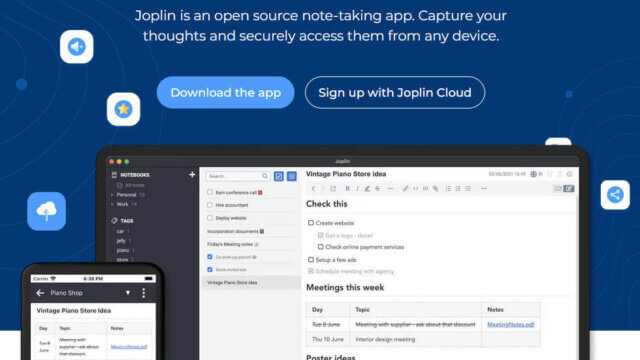Open Incorporation documents note
The width and height of the screenshot is (640, 360).
pyautogui.click(x=236, y=231)
